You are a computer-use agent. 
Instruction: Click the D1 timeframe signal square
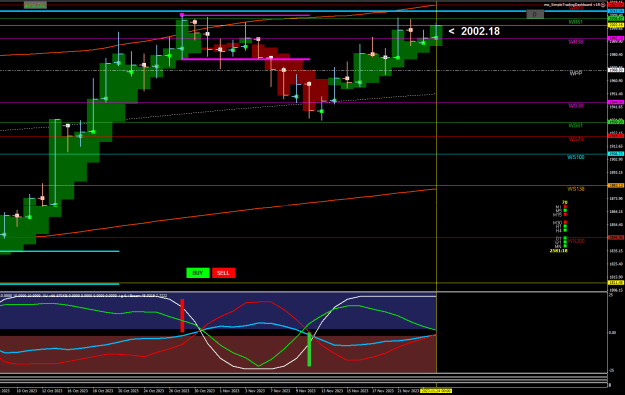(x=565, y=238)
